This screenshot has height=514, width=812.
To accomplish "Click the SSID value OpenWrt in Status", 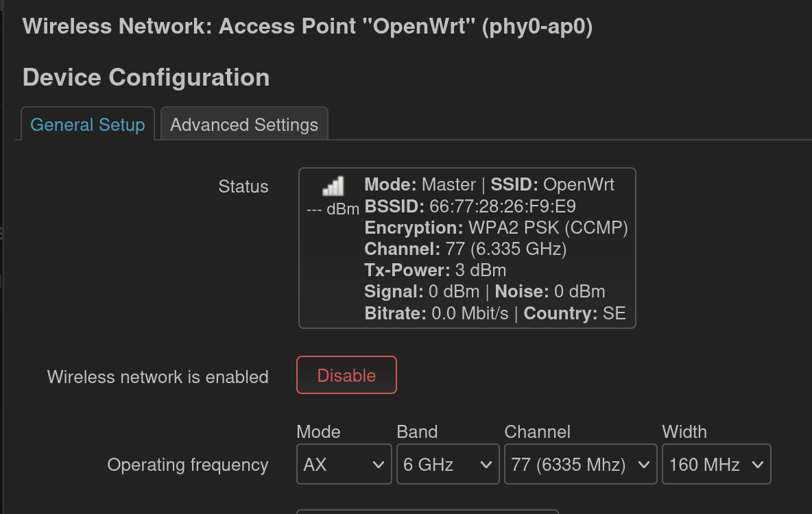I will [578, 185].
